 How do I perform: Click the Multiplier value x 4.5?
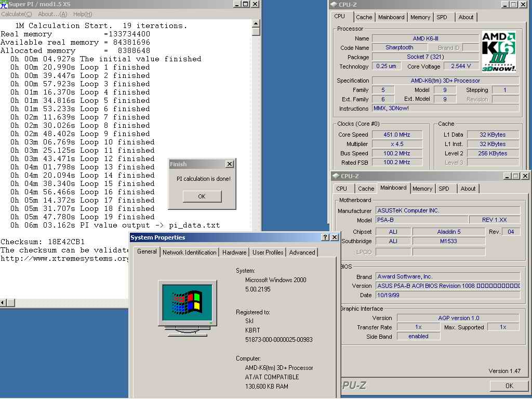(x=397, y=144)
